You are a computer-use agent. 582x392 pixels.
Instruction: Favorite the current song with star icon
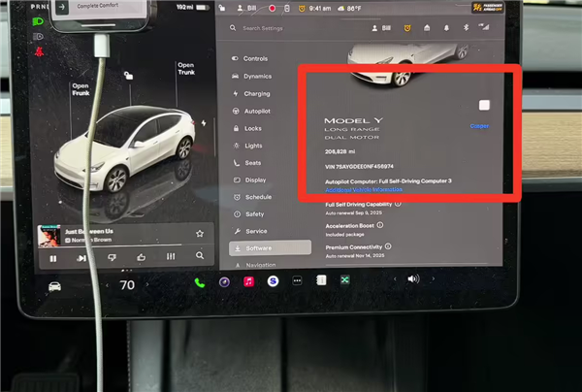click(200, 234)
